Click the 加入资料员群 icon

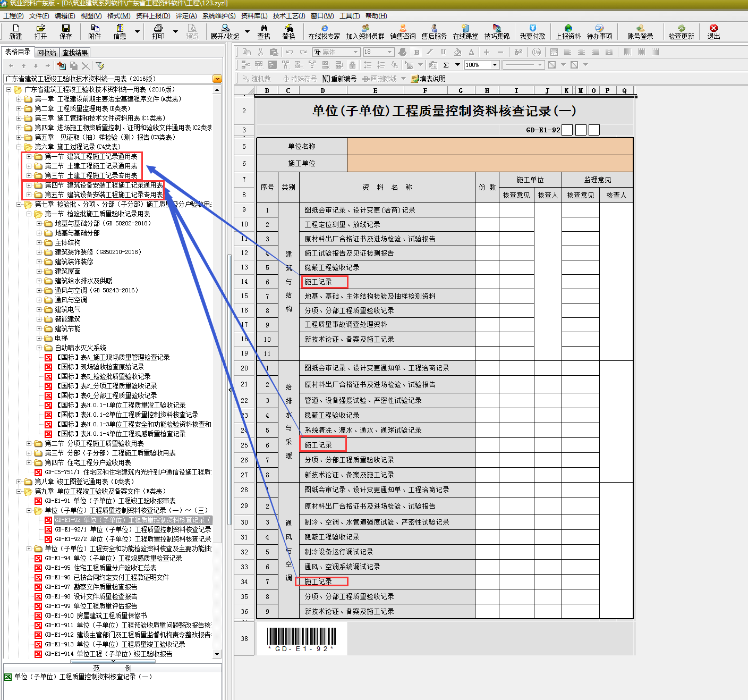point(365,28)
